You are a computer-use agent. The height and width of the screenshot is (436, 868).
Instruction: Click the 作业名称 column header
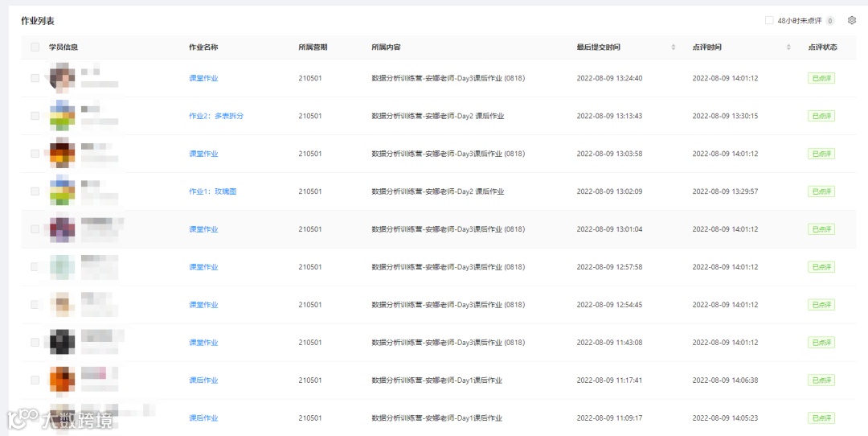pyautogui.click(x=203, y=47)
